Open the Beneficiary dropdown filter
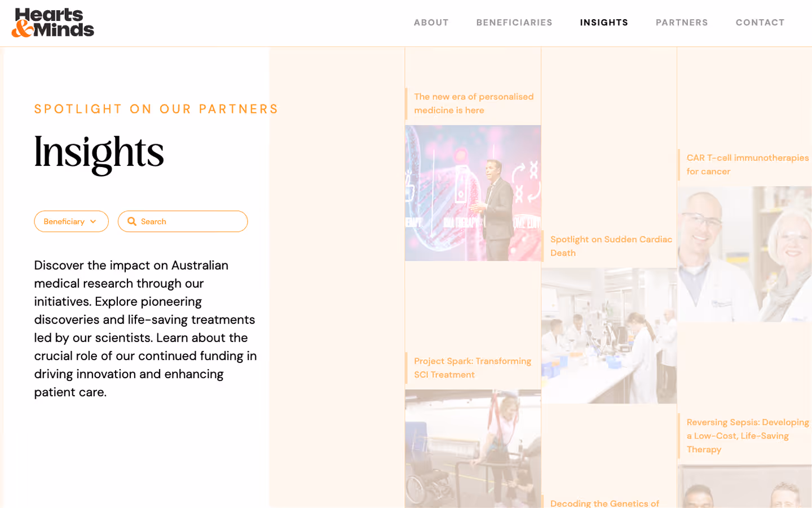 (71, 221)
